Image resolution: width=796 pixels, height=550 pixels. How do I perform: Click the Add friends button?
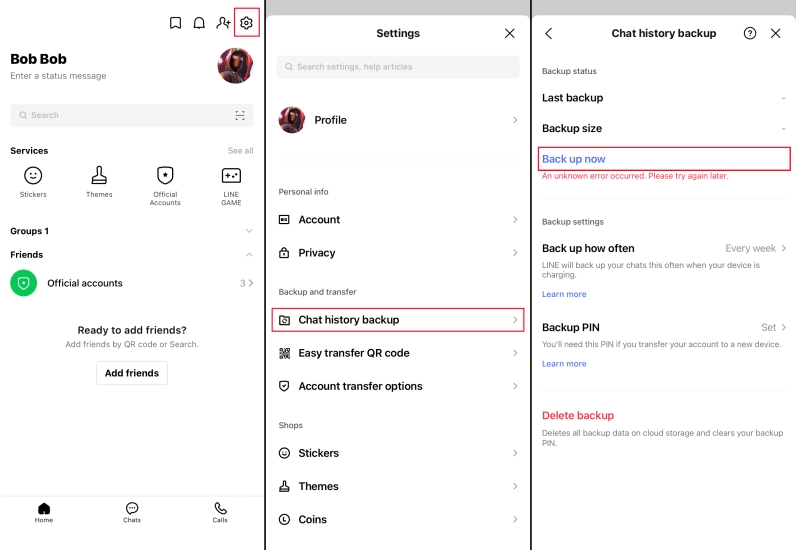pyautogui.click(x=132, y=373)
